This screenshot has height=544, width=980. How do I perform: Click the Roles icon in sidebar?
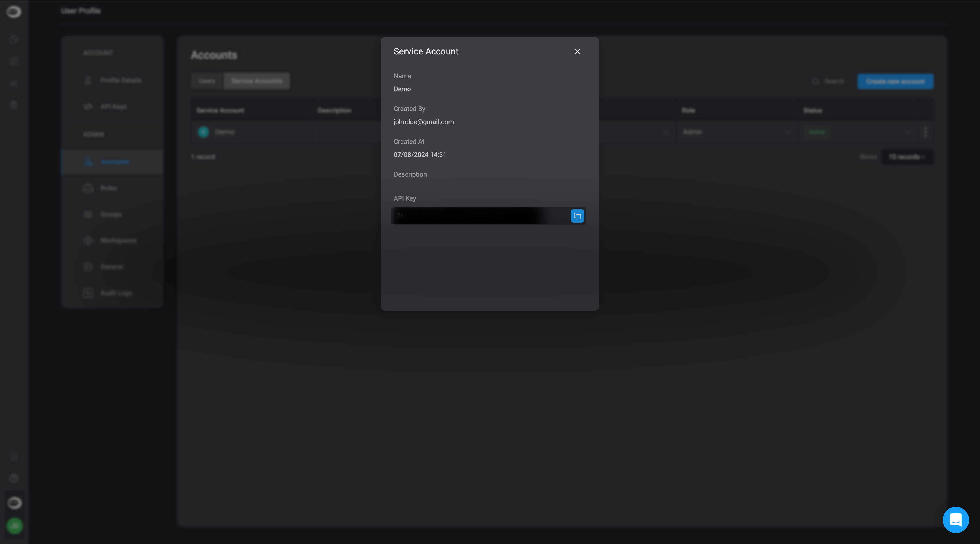88,188
